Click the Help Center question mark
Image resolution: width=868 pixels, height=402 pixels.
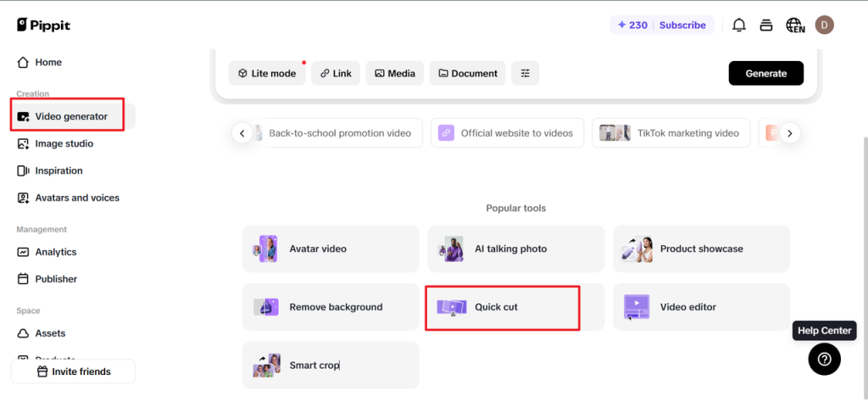824,360
